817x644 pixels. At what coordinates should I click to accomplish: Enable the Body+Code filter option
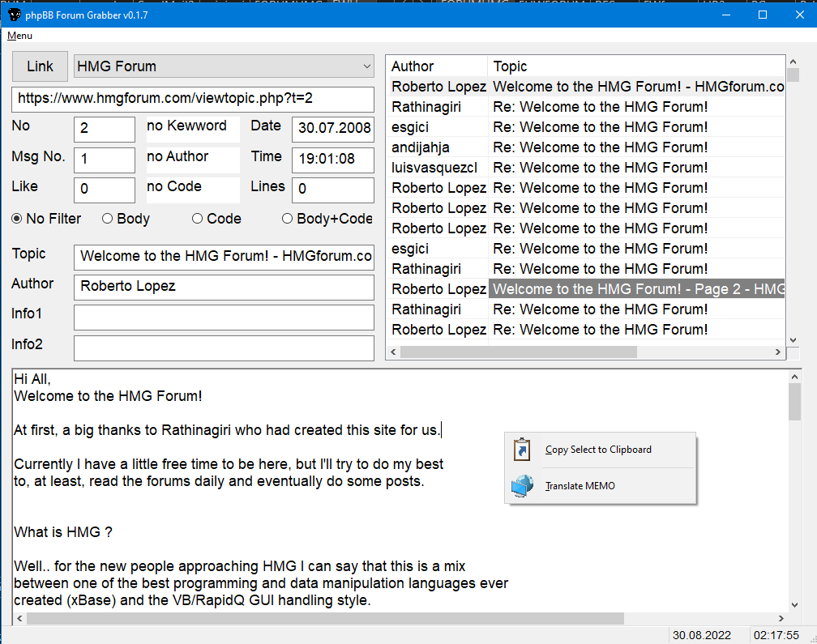click(287, 219)
